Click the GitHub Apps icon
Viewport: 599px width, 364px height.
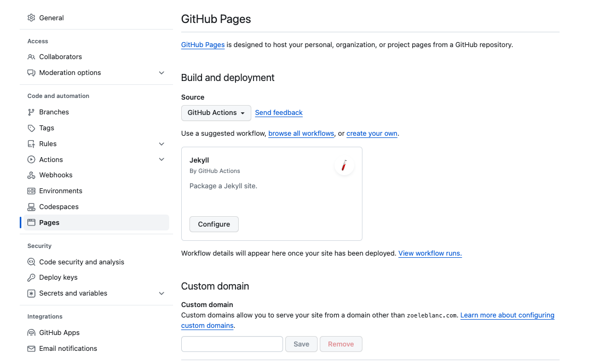(x=31, y=333)
